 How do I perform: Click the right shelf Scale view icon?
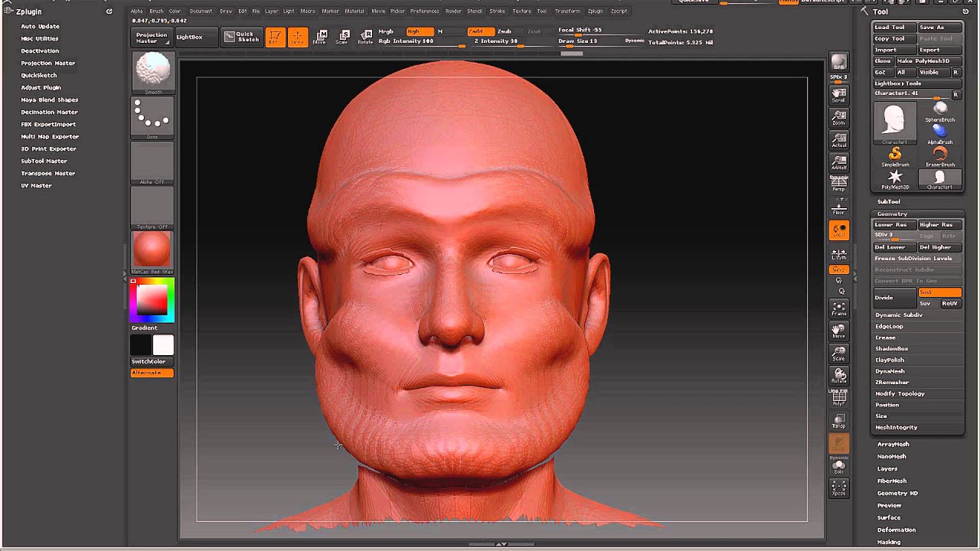(839, 354)
